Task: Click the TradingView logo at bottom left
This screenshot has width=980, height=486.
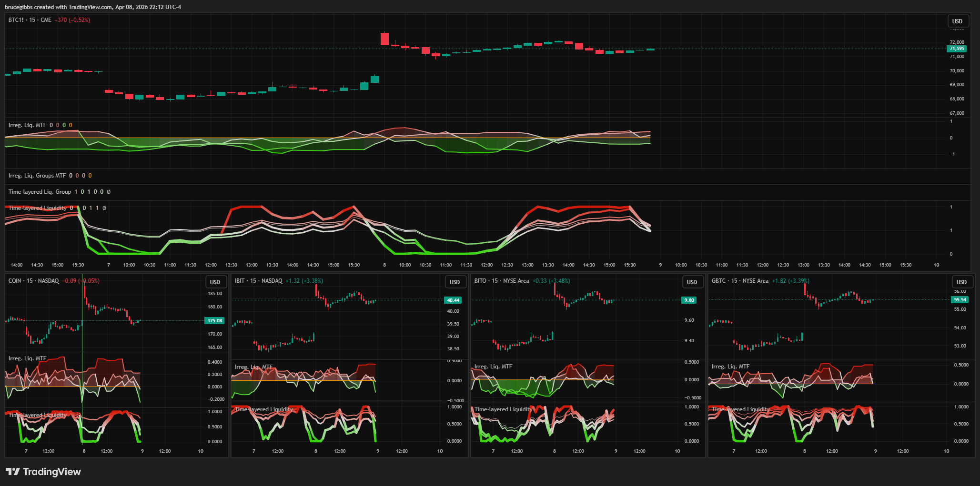Action: (x=43, y=472)
